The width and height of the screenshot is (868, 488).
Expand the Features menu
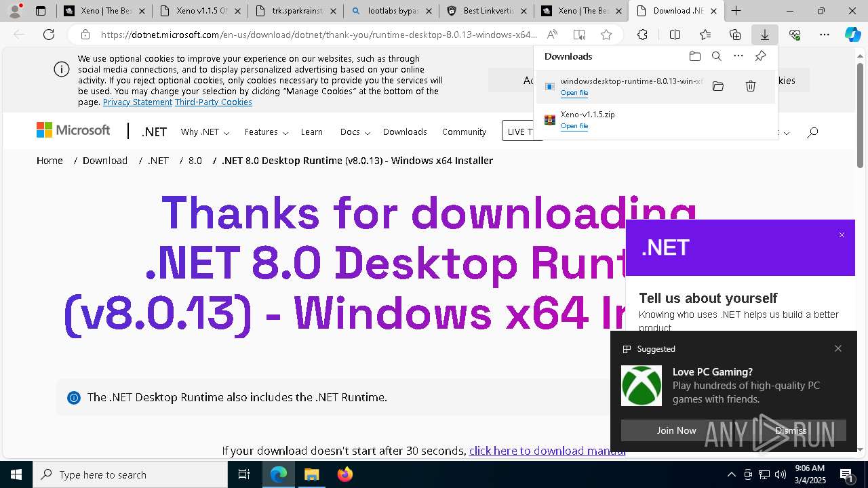pyautogui.click(x=267, y=132)
